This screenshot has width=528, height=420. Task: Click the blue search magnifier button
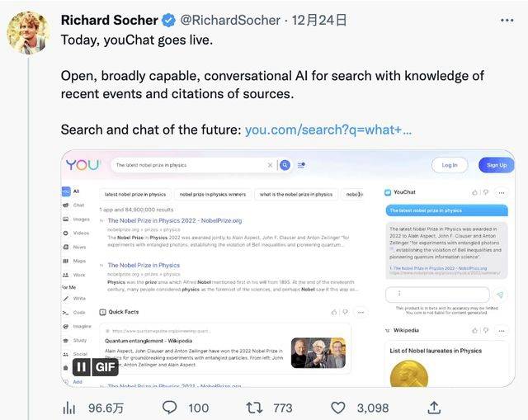285,165
